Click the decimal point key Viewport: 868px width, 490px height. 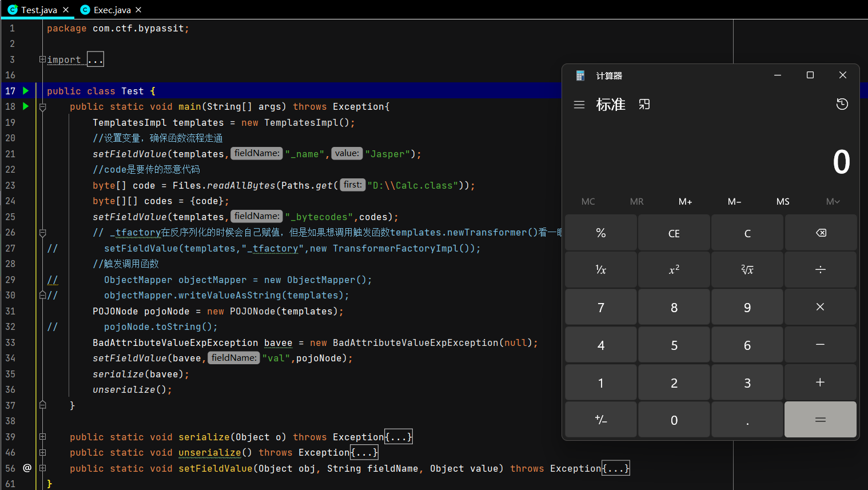pos(747,420)
